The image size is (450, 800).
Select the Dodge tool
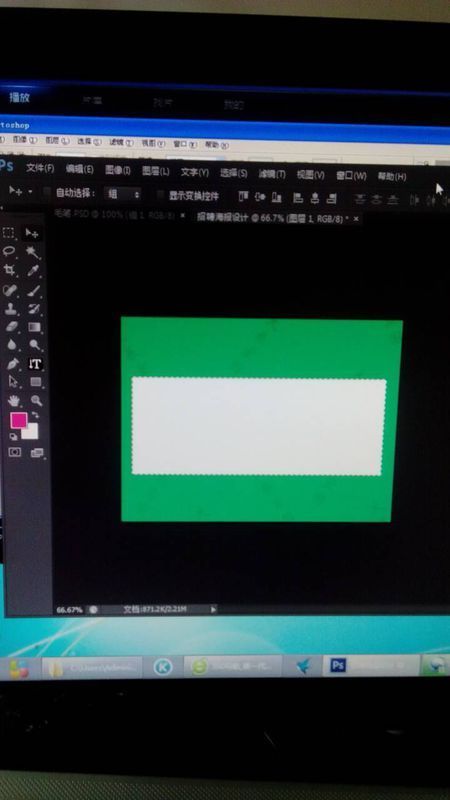coord(35,345)
